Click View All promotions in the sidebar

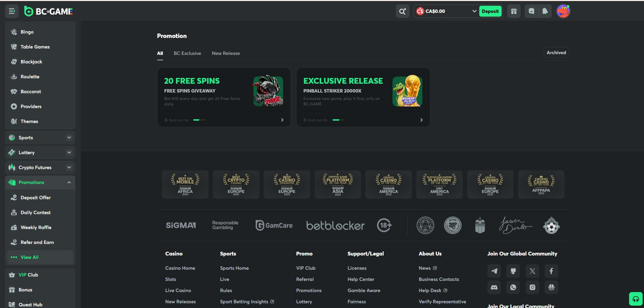coord(40,257)
